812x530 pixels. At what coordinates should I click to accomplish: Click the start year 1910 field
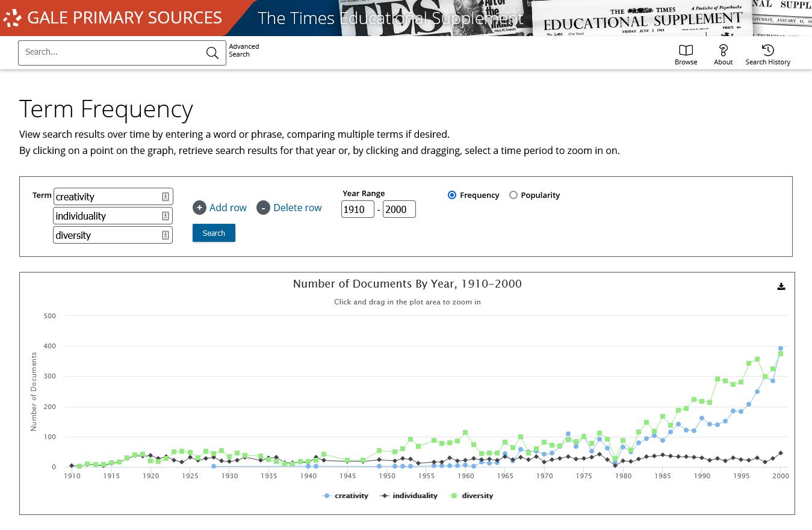(358, 209)
